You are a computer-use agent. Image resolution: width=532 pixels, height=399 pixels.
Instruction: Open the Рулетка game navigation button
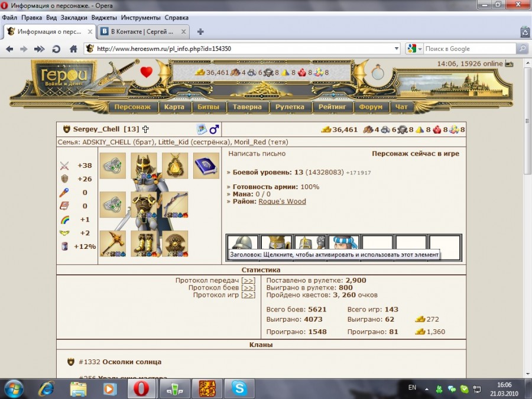[x=290, y=107]
